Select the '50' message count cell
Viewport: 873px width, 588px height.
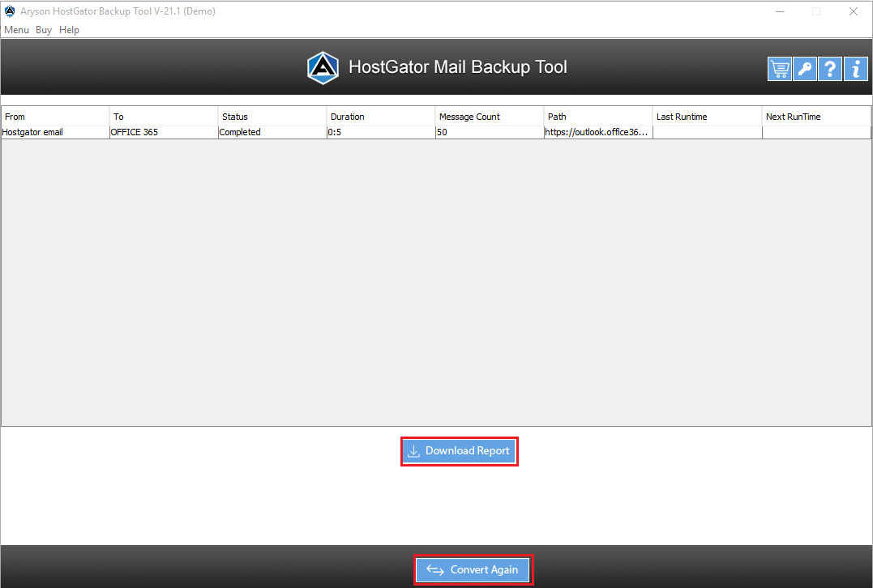click(x=490, y=132)
